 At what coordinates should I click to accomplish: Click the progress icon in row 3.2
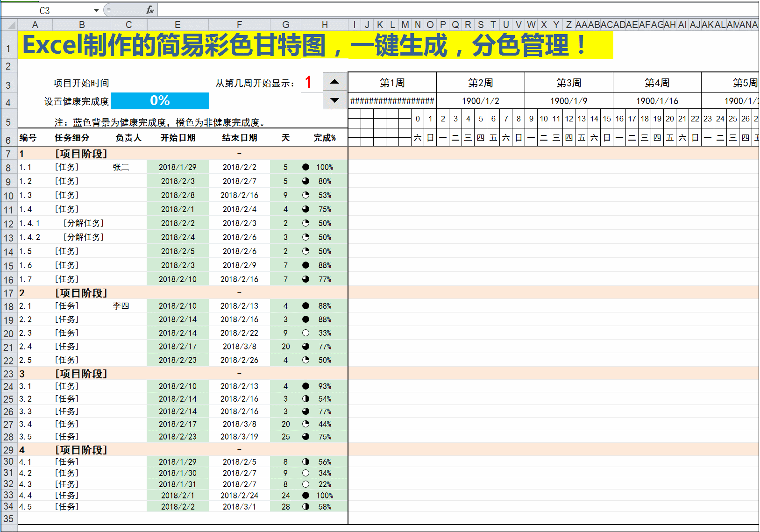305,399
